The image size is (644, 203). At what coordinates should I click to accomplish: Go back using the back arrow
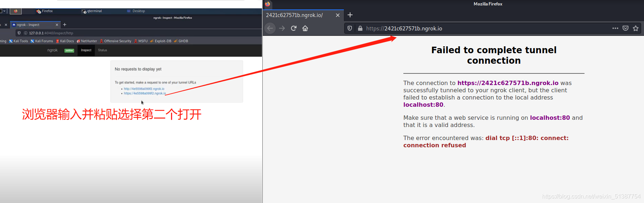point(270,28)
